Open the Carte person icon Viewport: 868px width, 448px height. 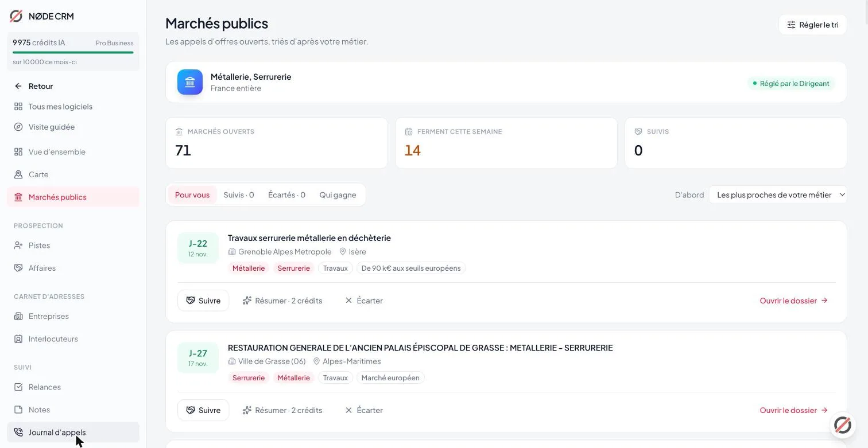[x=18, y=174]
